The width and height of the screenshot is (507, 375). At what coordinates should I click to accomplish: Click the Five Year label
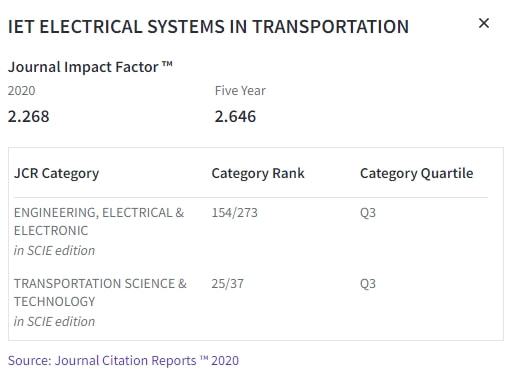click(240, 91)
